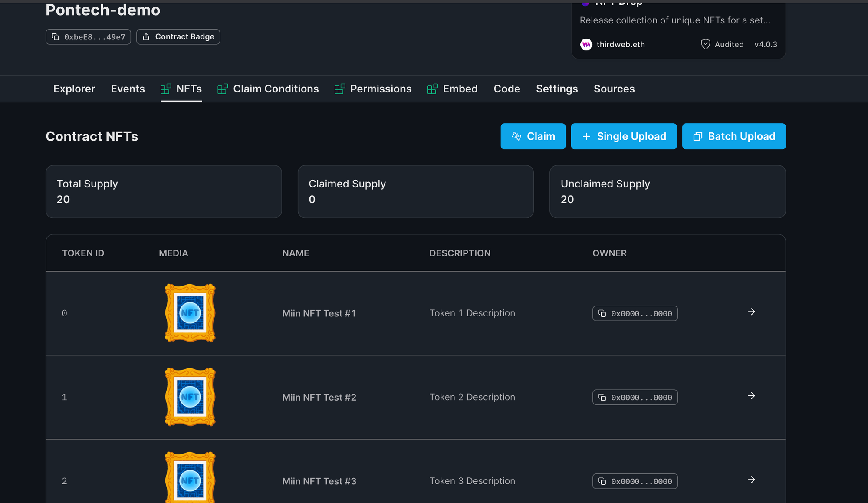Open details arrow for Miin NFT Test #1

[x=752, y=312]
